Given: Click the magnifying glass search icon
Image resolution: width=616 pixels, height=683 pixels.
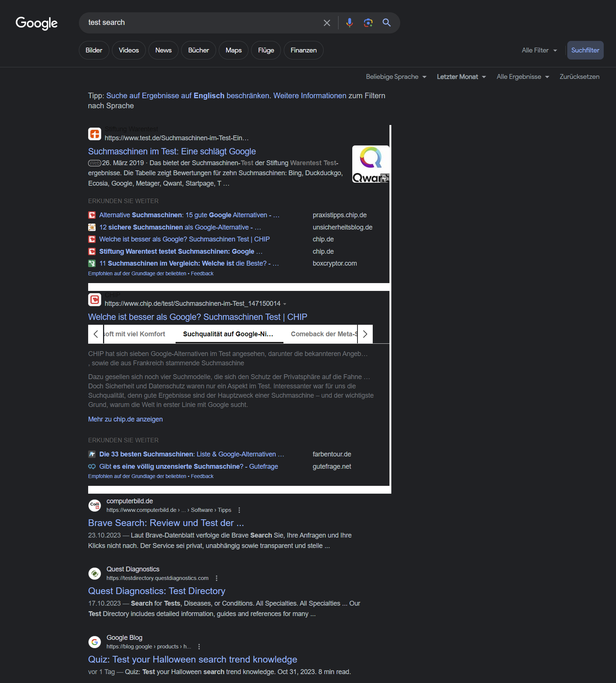Looking at the screenshot, I should click(387, 23).
